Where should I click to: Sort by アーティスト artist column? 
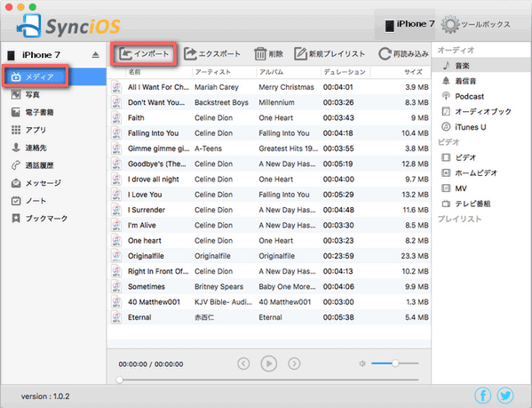[x=213, y=72]
